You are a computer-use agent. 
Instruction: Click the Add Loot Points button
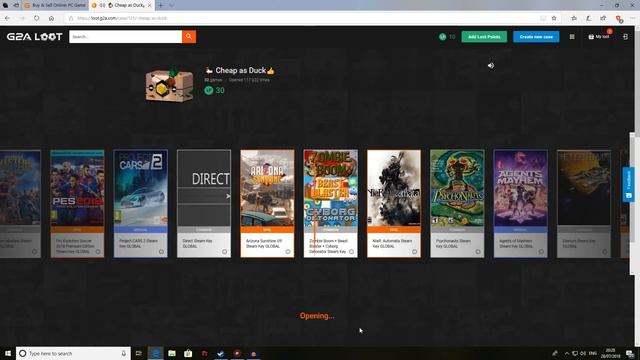coord(484,37)
